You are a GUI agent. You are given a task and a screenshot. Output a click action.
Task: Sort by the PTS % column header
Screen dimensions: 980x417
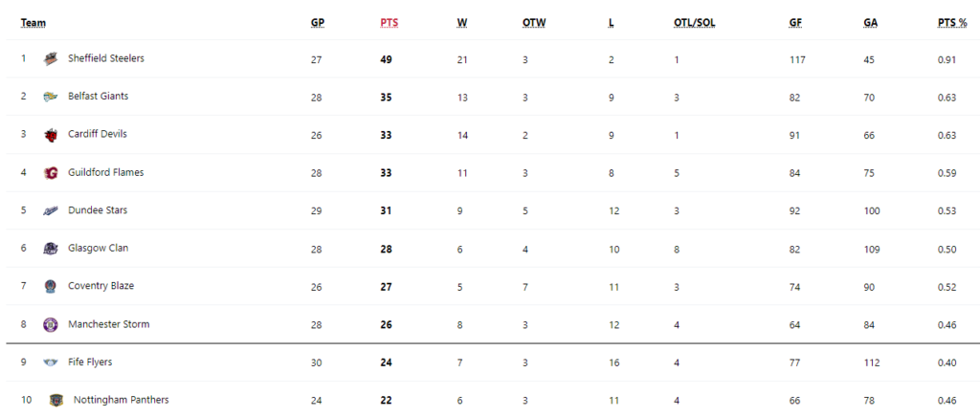pyautogui.click(x=952, y=23)
